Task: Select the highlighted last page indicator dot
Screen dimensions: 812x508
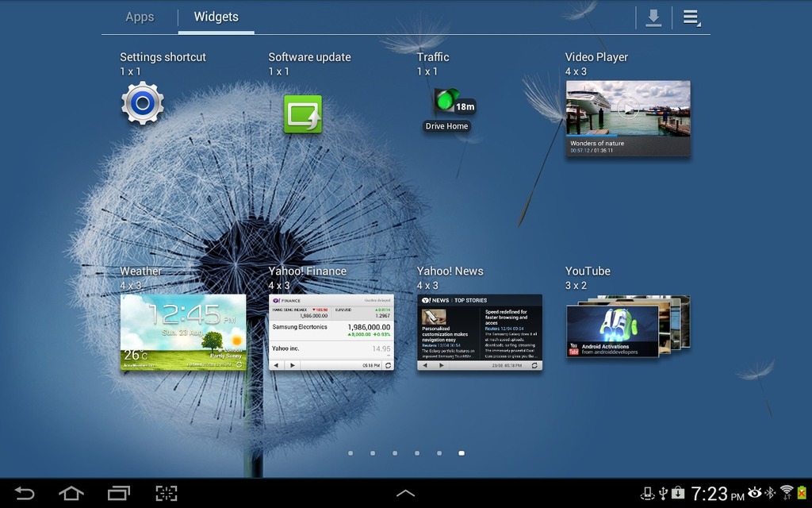Action: pos(462,453)
